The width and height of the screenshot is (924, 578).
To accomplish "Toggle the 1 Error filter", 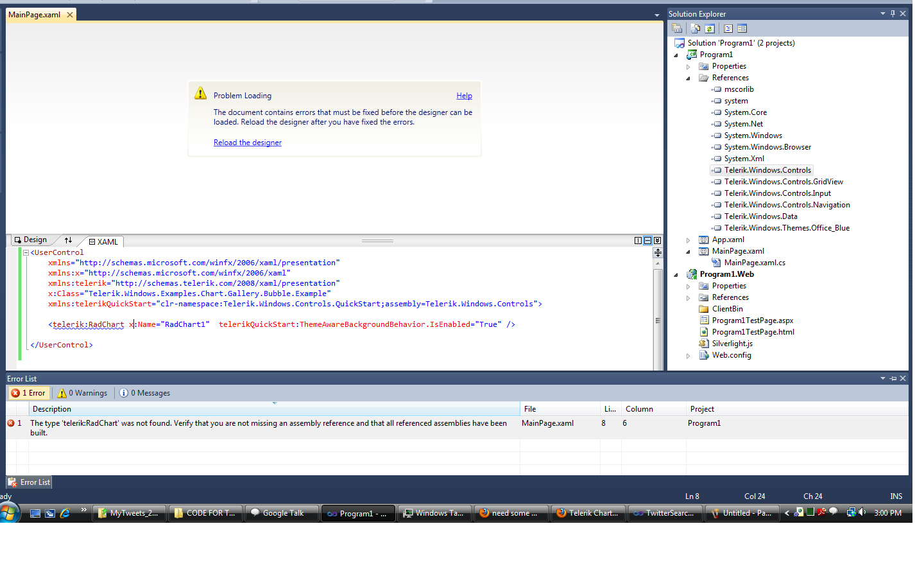I will [x=28, y=393].
